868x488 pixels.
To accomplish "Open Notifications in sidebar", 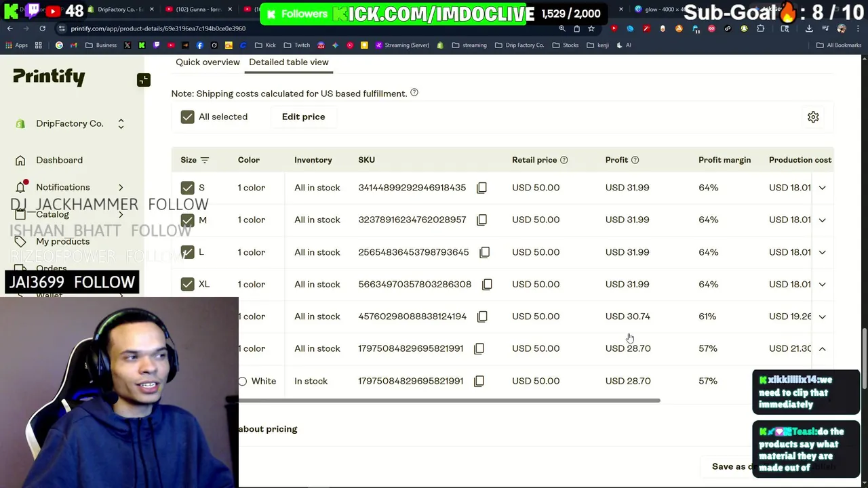I will [62, 187].
